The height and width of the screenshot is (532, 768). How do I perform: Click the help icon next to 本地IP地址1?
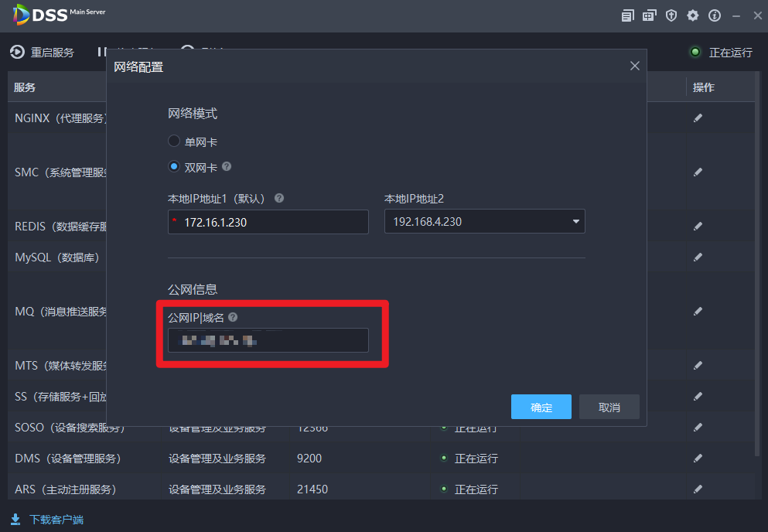coord(279,198)
